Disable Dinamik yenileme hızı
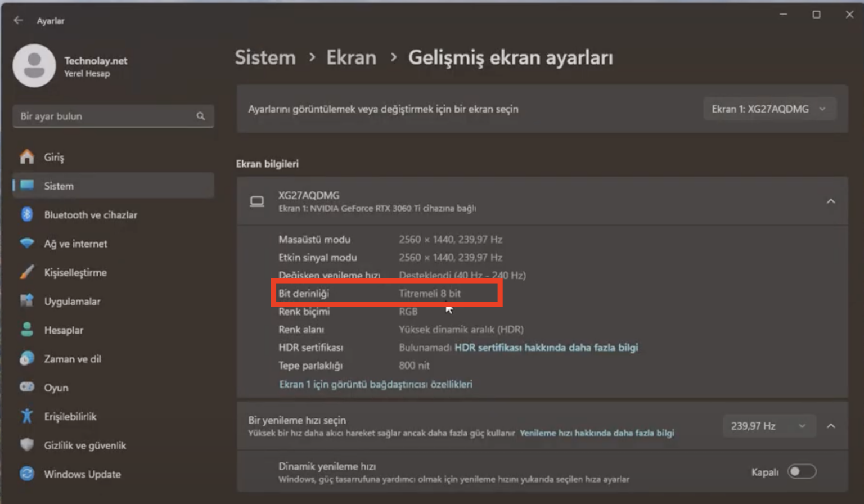Screen dimensions: 864x504 [803, 471]
